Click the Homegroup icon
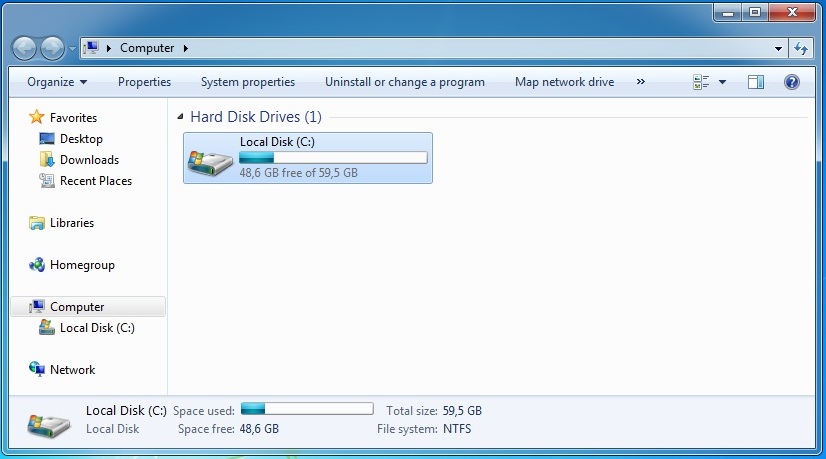Viewport: 826px width, 459px height. coord(37,265)
